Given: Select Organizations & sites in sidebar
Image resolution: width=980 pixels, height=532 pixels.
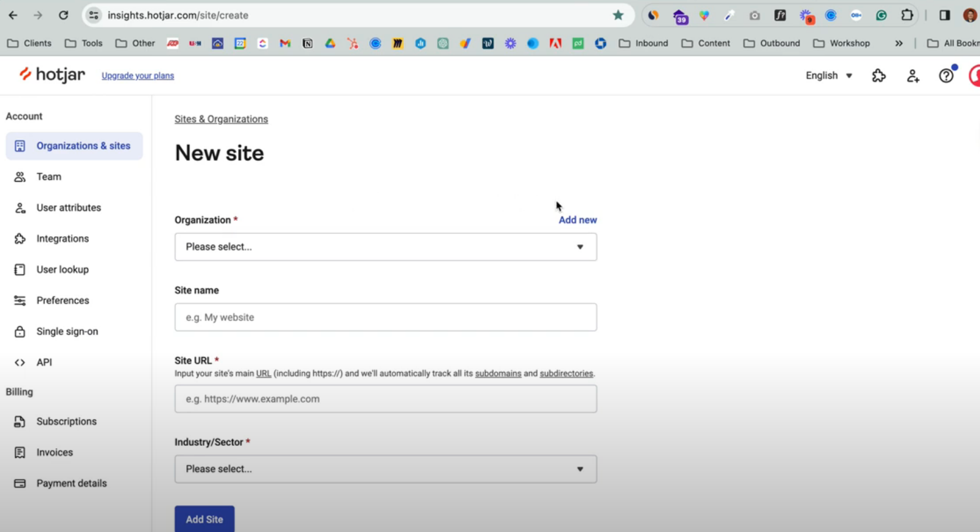Looking at the screenshot, I should [74, 146].
